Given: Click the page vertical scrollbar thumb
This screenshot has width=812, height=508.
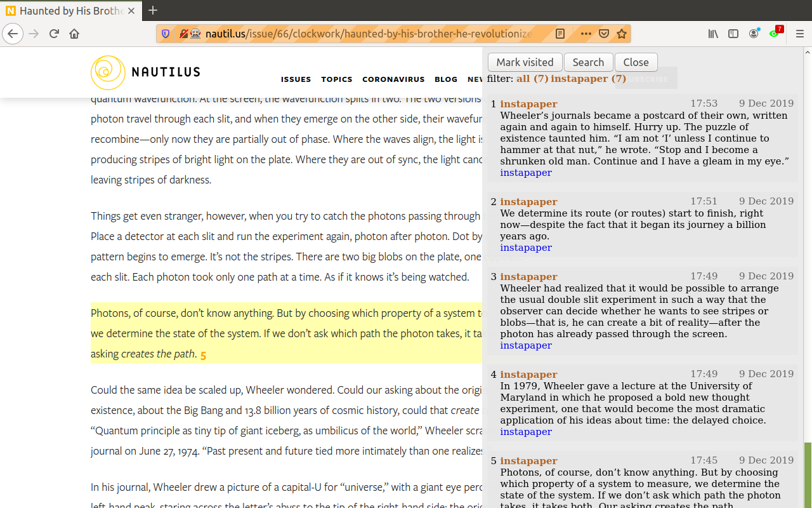Looking at the screenshot, I should click(807, 473).
